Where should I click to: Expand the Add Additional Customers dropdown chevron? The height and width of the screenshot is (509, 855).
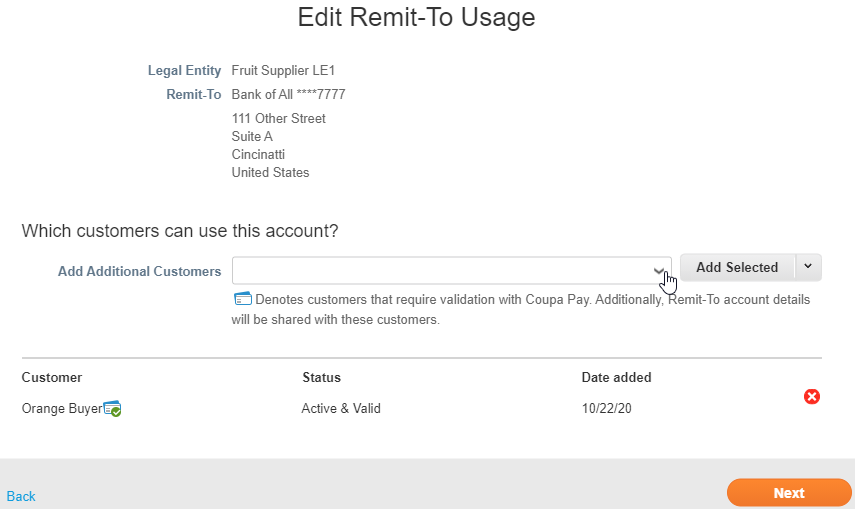click(x=659, y=270)
